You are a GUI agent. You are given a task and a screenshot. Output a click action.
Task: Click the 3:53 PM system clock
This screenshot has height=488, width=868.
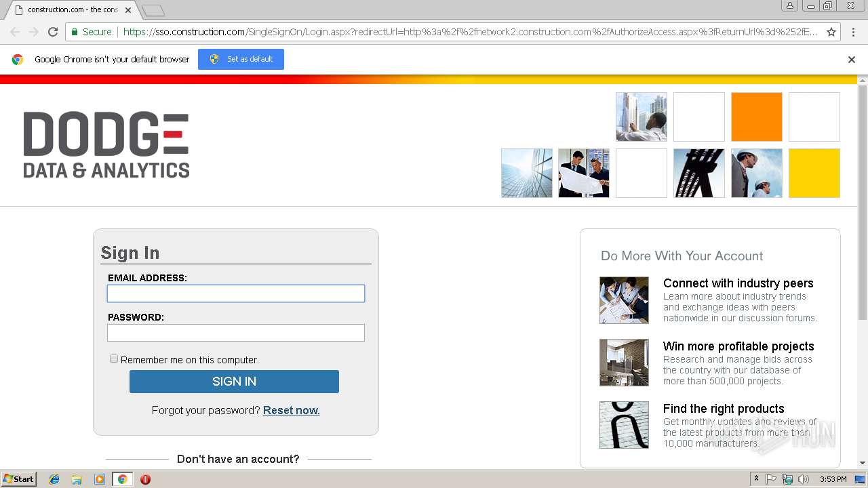coord(833,479)
